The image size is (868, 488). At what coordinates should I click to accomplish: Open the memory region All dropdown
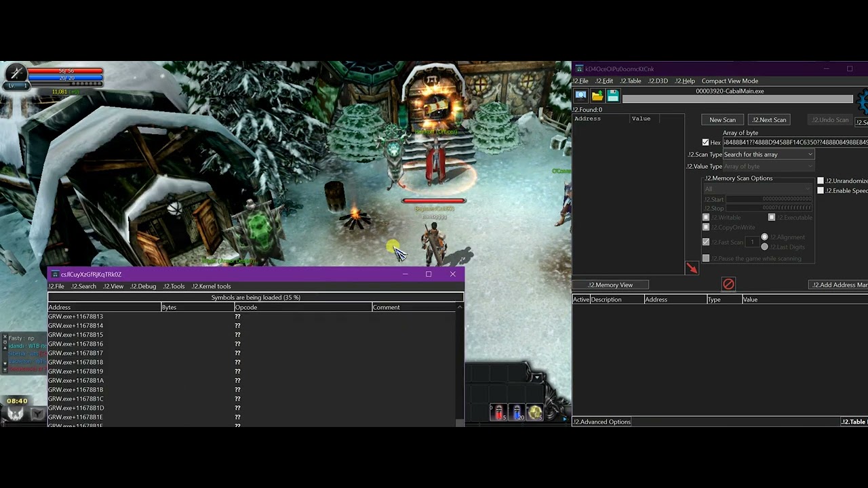(x=757, y=189)
